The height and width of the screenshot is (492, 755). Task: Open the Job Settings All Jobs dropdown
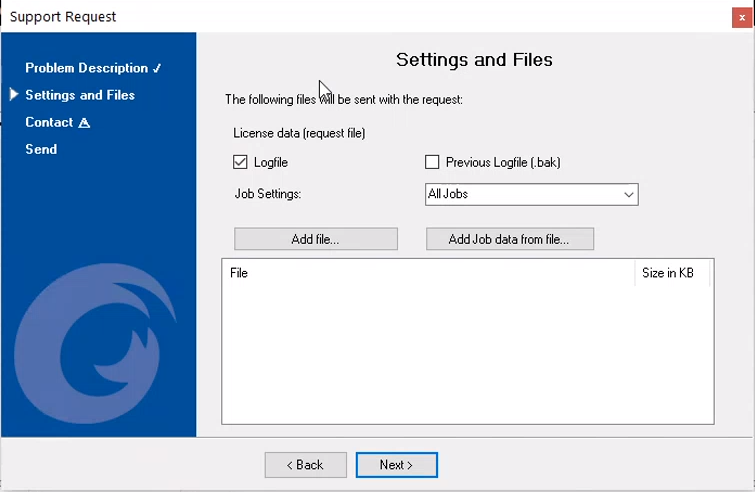(532, 194)
